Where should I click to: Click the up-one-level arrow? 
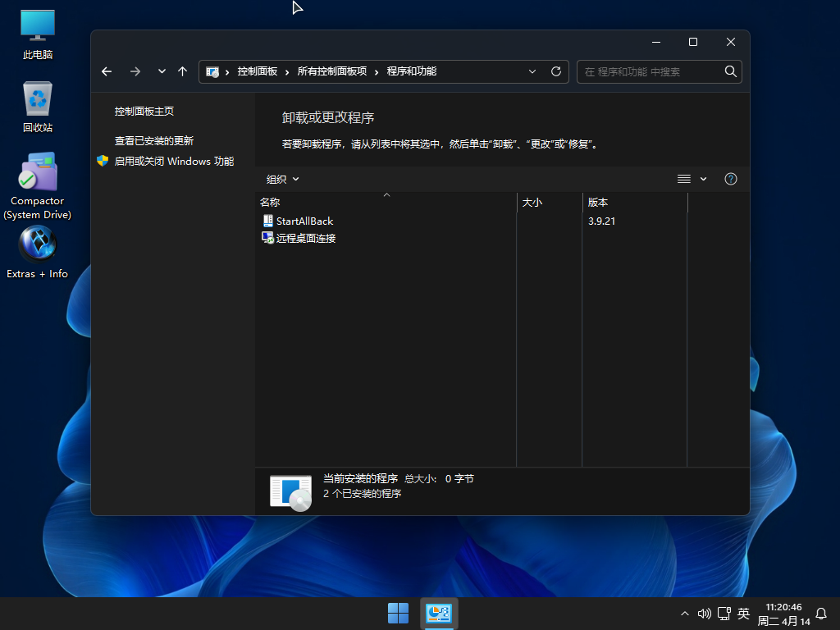182,71
